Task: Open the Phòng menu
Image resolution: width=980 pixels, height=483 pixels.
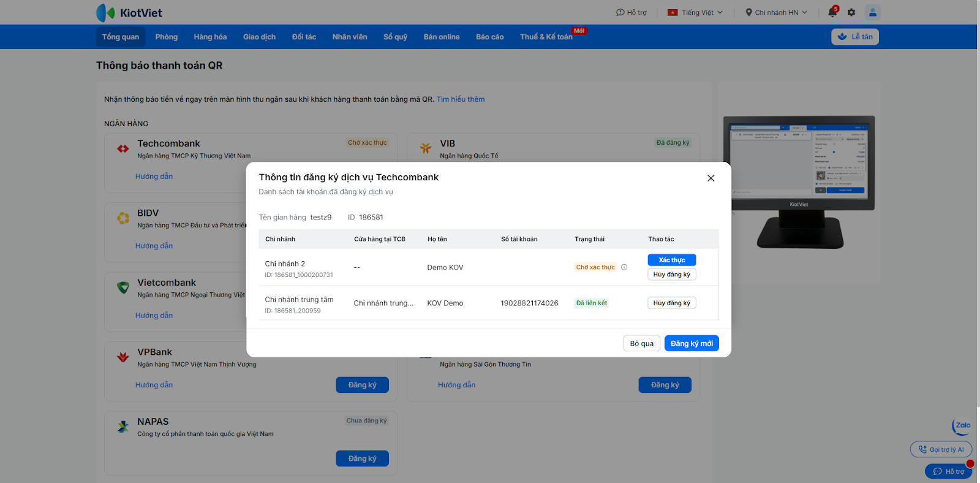Action: [167, 37]
